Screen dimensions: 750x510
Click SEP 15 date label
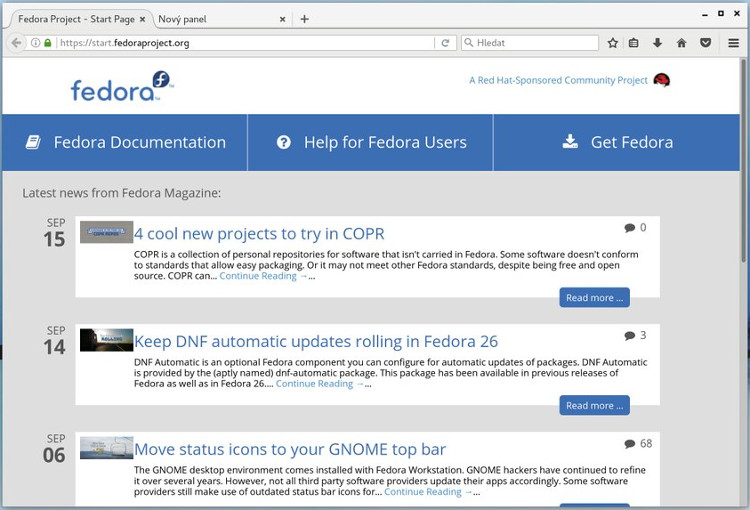[x=55, y=233]
